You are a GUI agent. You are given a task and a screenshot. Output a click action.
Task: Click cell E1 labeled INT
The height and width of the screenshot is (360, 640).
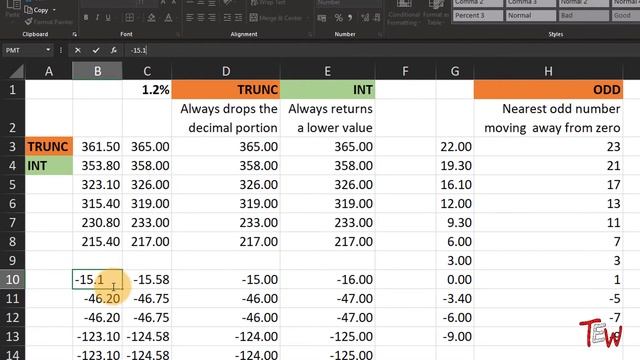(327, 89)
